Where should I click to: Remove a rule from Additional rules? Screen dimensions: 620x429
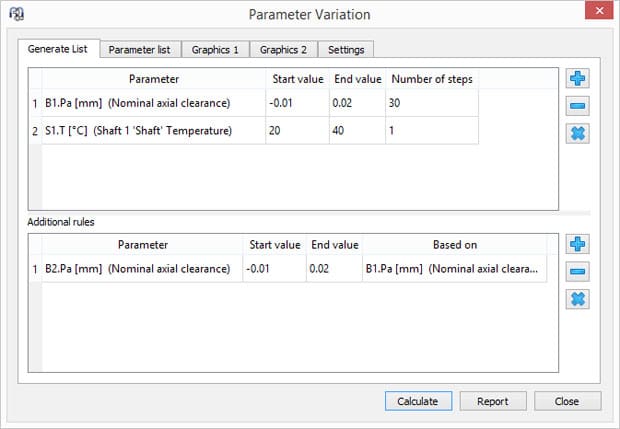[577, 271]
